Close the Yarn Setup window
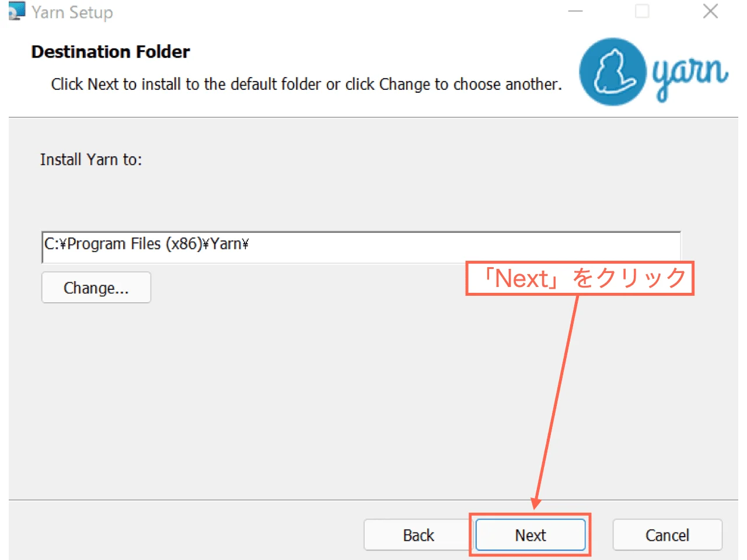747x560 pixels. click(710, 11)
